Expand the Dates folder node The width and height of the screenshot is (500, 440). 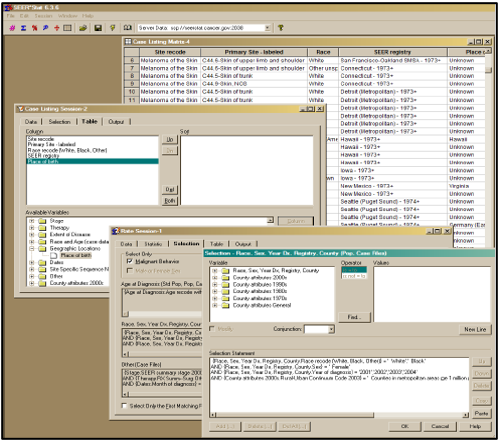pyautogui.click(x=31, y=262)
